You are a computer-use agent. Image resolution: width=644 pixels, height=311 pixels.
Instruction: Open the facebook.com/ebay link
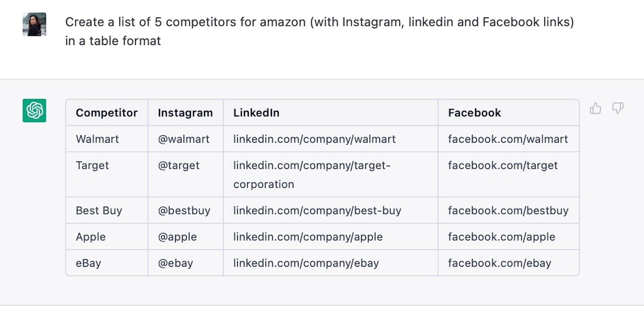499,263
